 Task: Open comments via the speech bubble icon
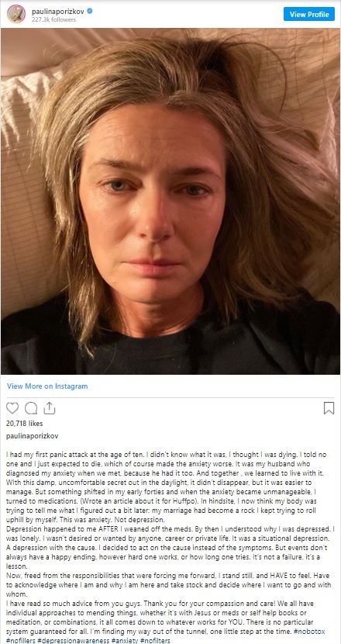click(x=31, y=408)
